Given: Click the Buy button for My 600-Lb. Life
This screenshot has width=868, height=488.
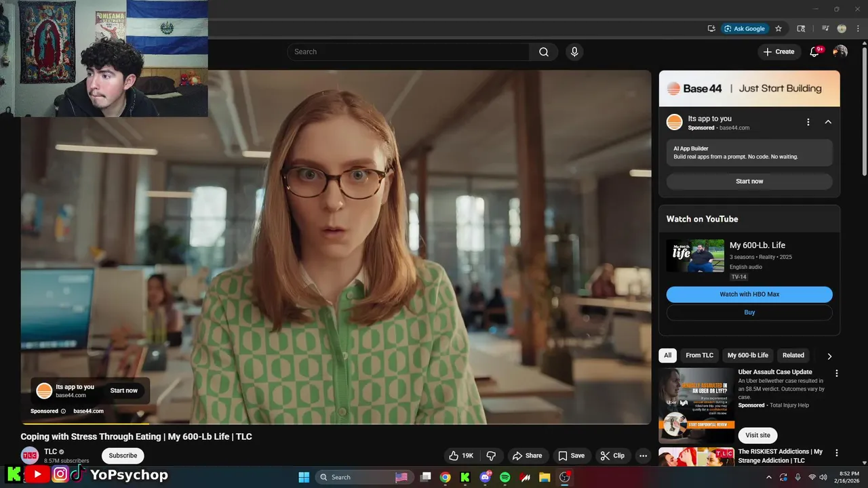Looking at the screenshot, I should tap(749, 312).
